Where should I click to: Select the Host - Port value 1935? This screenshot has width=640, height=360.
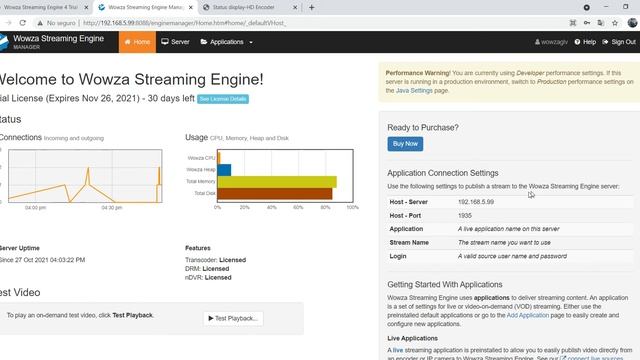point(464,216)
